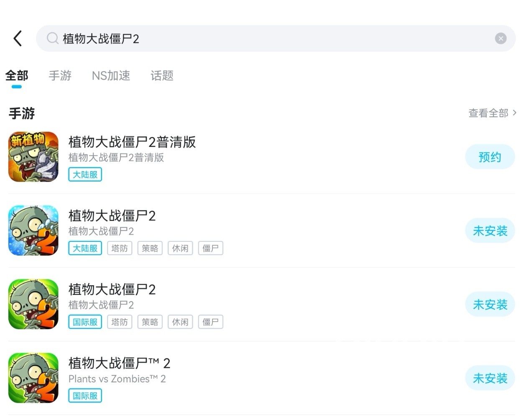Open the 话题 tab
The image size is (526, 420).
pos(162,76)
